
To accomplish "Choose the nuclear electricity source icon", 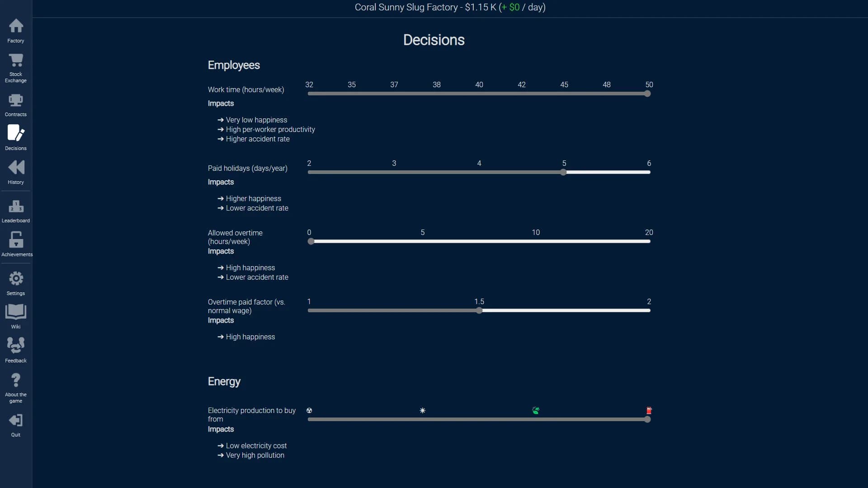I will (x=309, y=411).
